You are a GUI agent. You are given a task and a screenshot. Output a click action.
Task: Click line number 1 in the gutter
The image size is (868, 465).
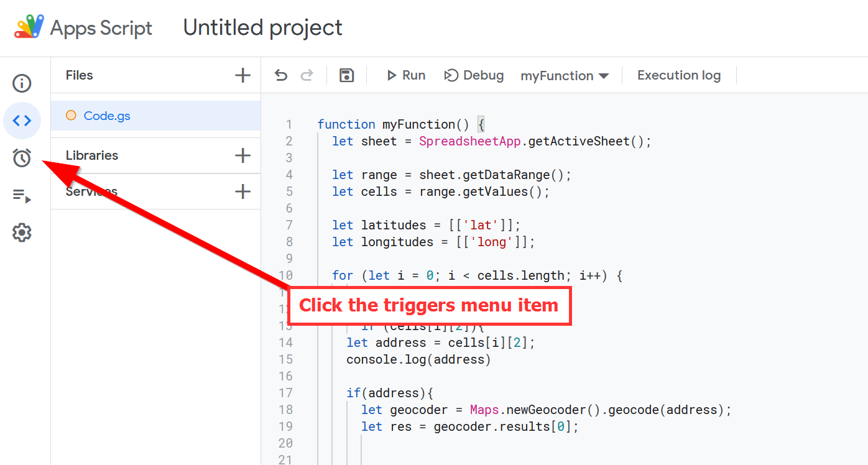point(288,124)
